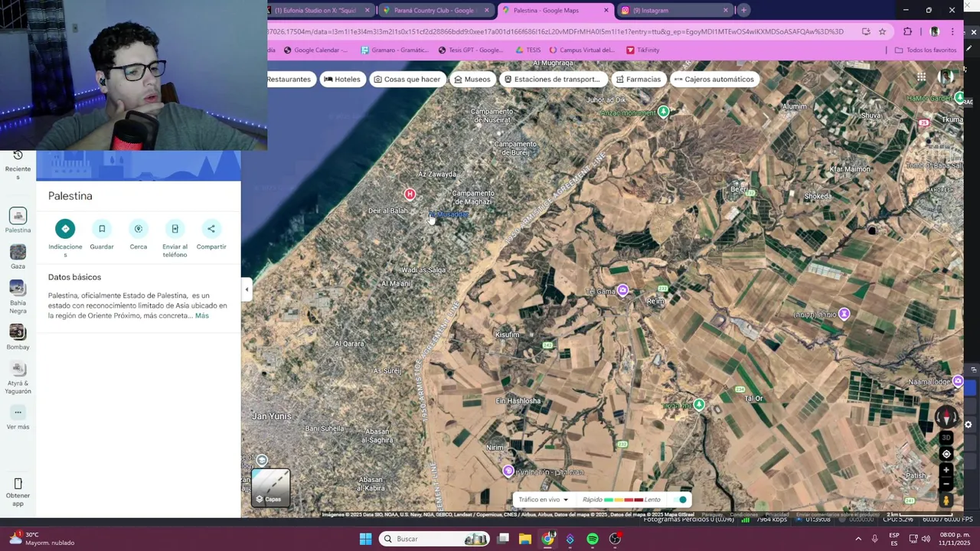Search nearby with the Cerca icon
Screen dimensions: 980x551
pyautogui.click(x=139, y=228)
